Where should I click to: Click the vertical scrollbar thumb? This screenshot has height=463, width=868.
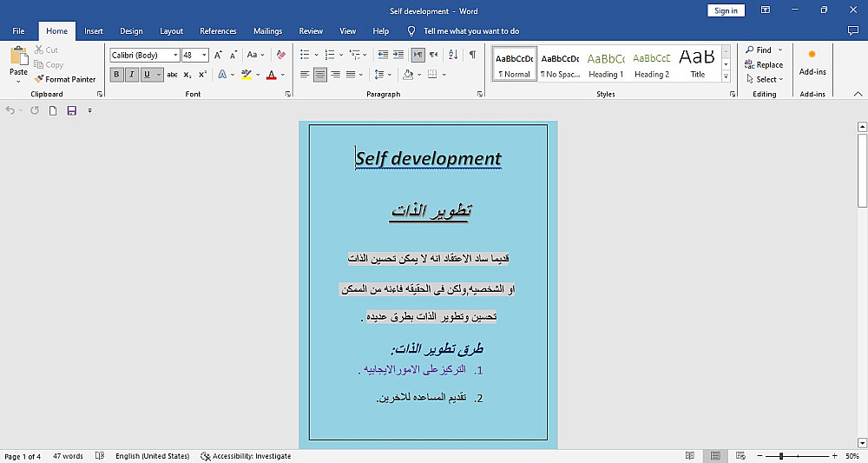click(x=862, y=171)
